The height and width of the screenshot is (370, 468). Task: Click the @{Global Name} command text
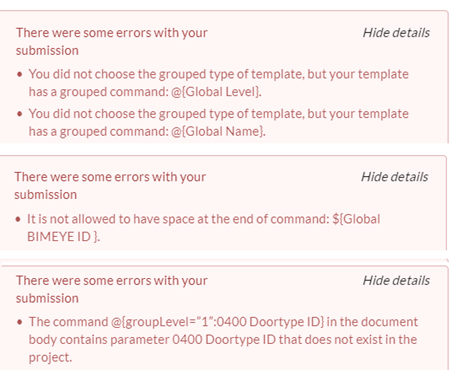click(x=218, y=131)
